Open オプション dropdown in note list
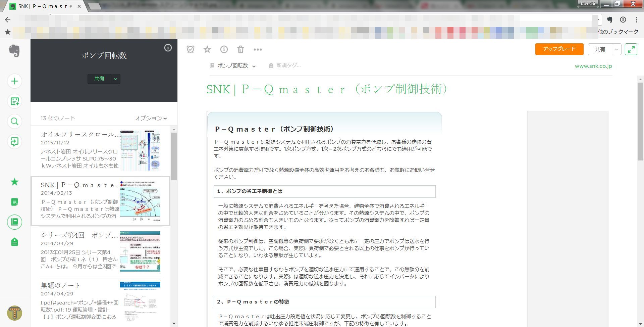The image size is (644, 327). tap(151, 118)
